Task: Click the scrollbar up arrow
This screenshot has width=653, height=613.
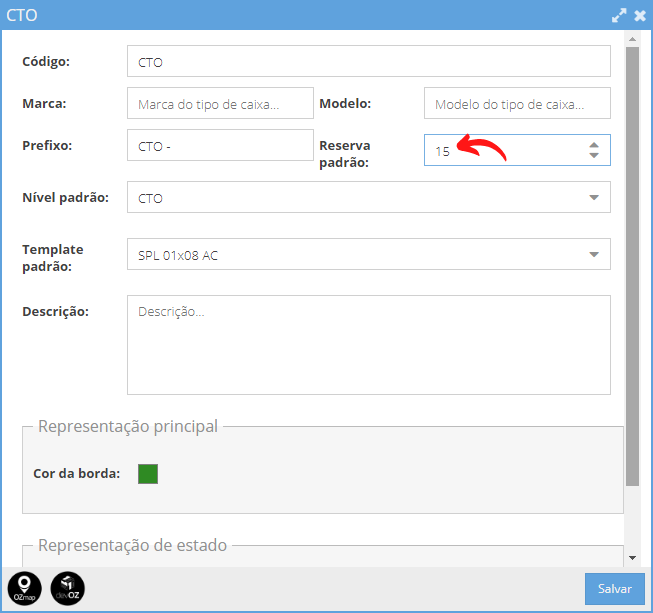Action: click(x=633, y=39)
